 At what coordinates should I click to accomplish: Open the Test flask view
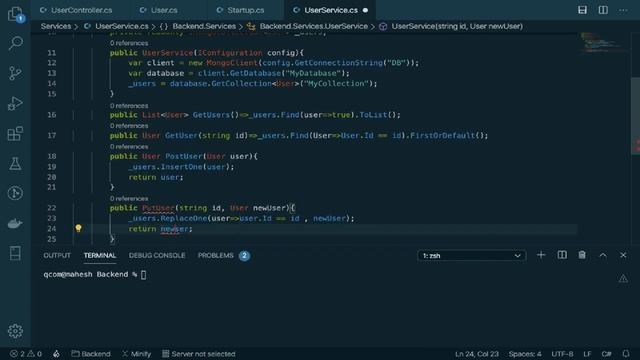tap(15, 163)
